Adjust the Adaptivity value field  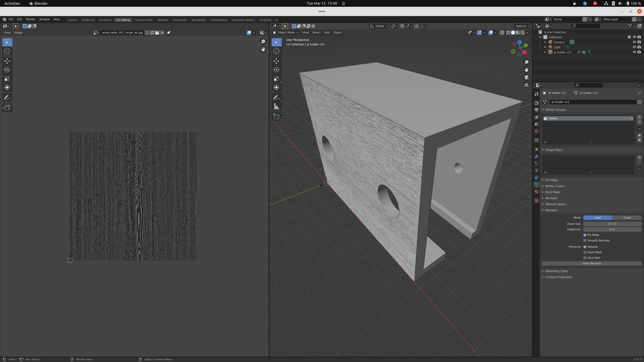tap(612, 229)
